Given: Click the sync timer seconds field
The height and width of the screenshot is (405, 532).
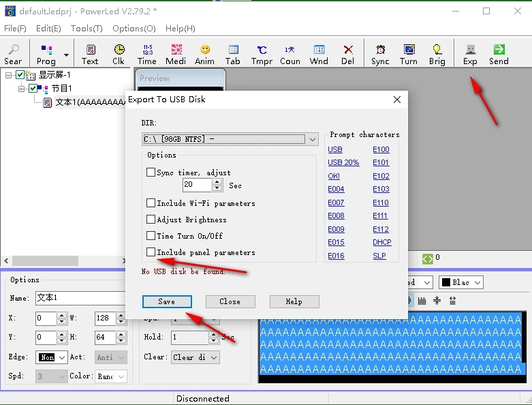Looking at the screenshot, I should [x=197, y=185].
